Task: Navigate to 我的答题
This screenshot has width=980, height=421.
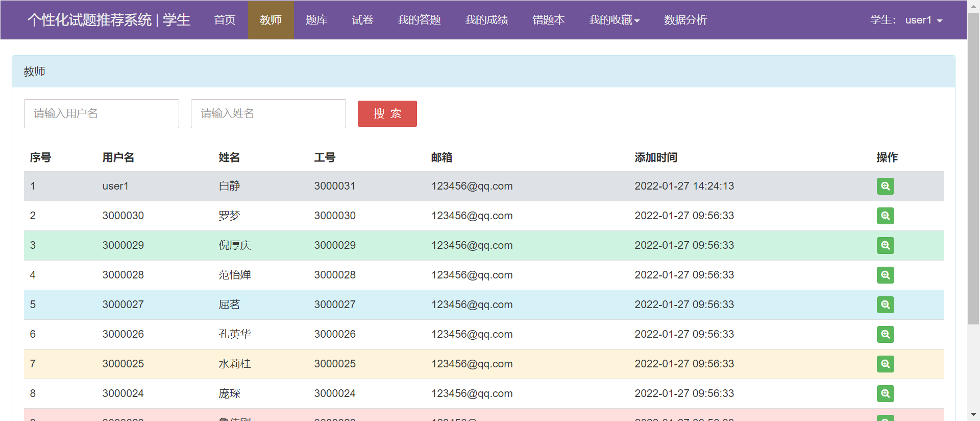Action: (419, 20)
